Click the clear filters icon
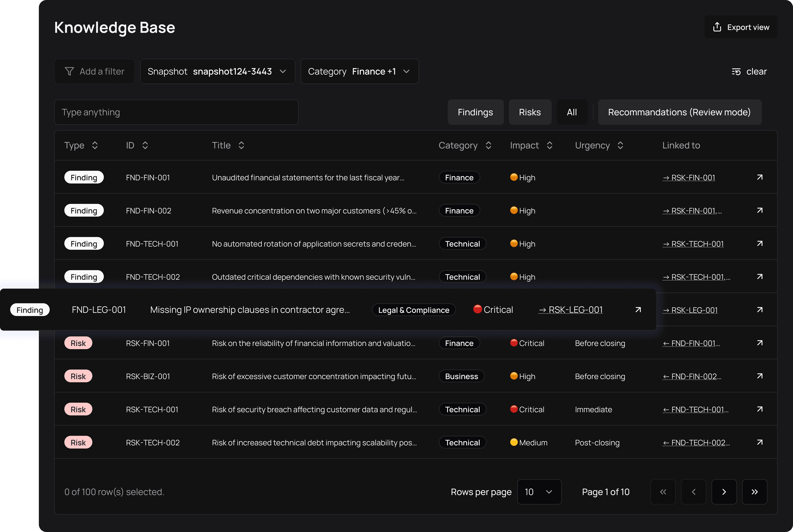The height and width of the screenshot is (532, 793). coord(736,72)
